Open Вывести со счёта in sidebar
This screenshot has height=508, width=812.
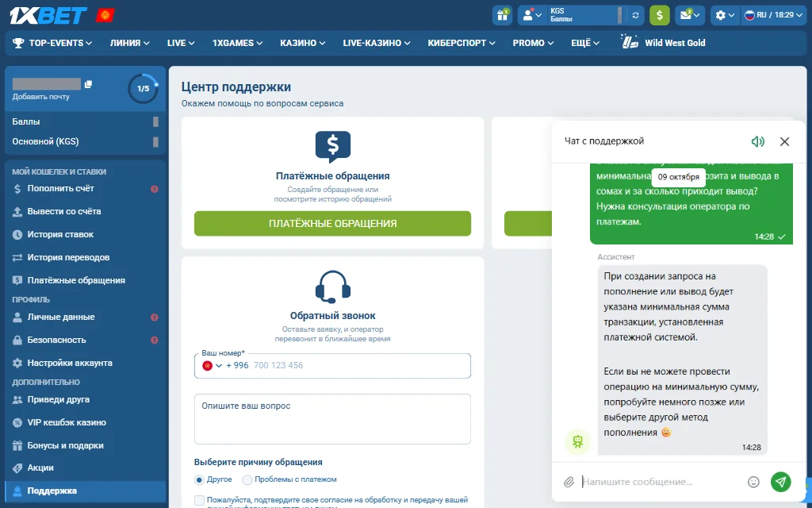click(x=86, y=211)
